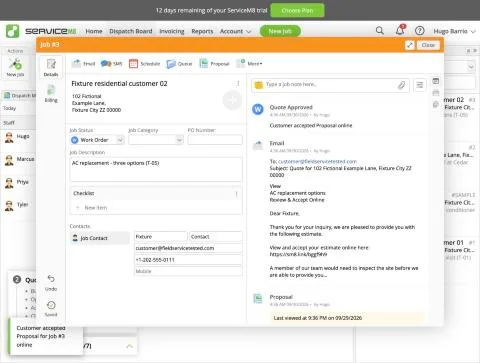
Task: Select staff member Tyler
Action: pyautogui.click(x=17, y=205)
